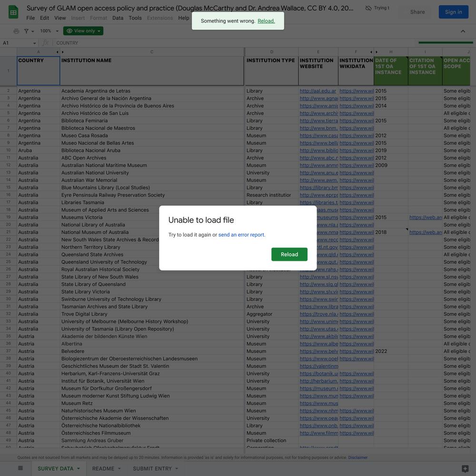This screenshot has height=476, width=476.
Task: Expand hidden column before column C
Action: coord(63,52)
